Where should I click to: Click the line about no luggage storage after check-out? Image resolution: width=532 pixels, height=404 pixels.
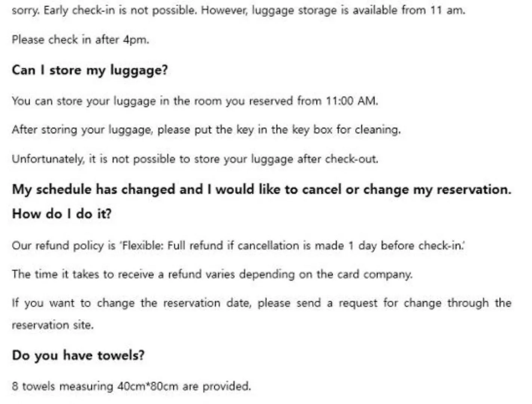195,159
